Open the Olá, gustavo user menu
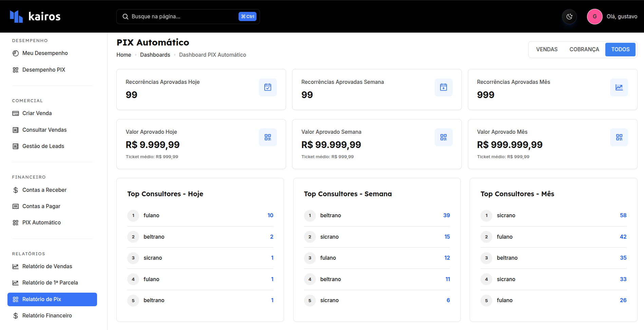The image size is (644, 330). tap(622, 17)
